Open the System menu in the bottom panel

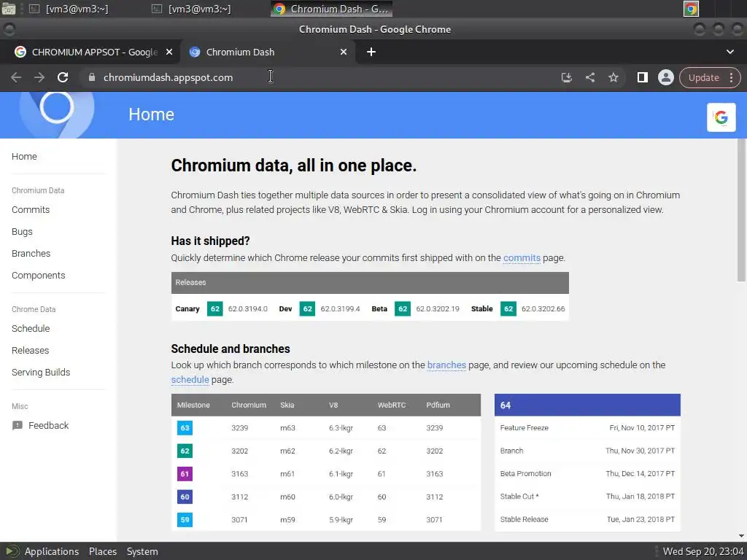pos(142,551)
